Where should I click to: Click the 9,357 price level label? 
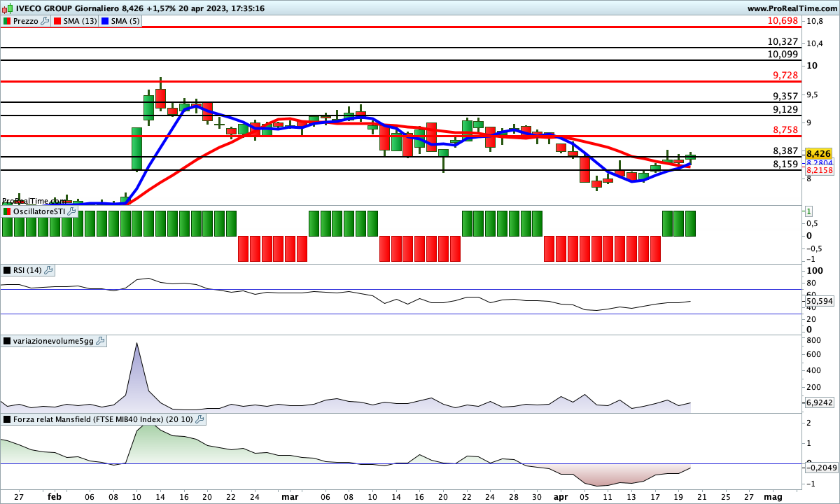tap(785, 96)
